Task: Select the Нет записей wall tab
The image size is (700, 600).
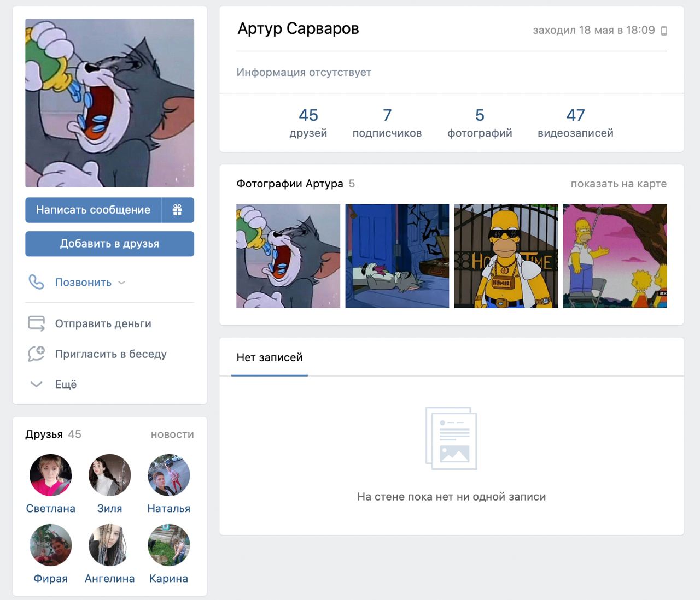Action: [270, 357]
